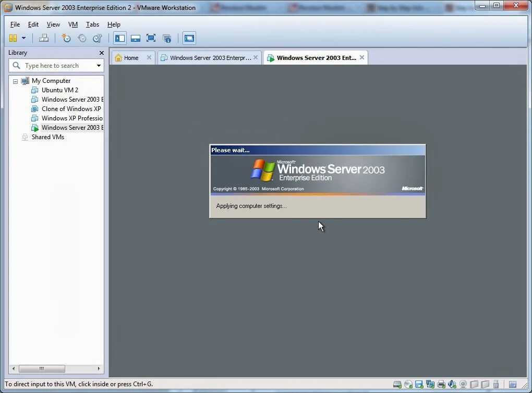The image size is (532, 393).
Task: Open the View menu
Action: [x=53, y=24]
